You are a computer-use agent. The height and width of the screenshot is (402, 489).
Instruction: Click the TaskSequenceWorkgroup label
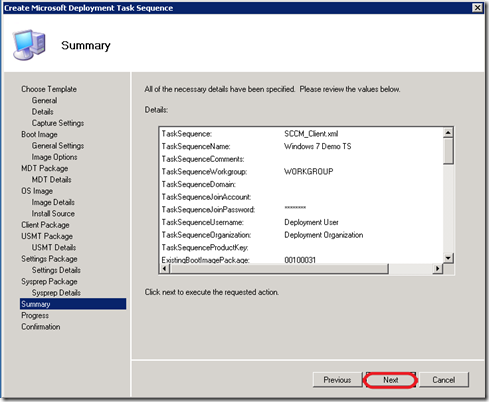coord(204,172)
